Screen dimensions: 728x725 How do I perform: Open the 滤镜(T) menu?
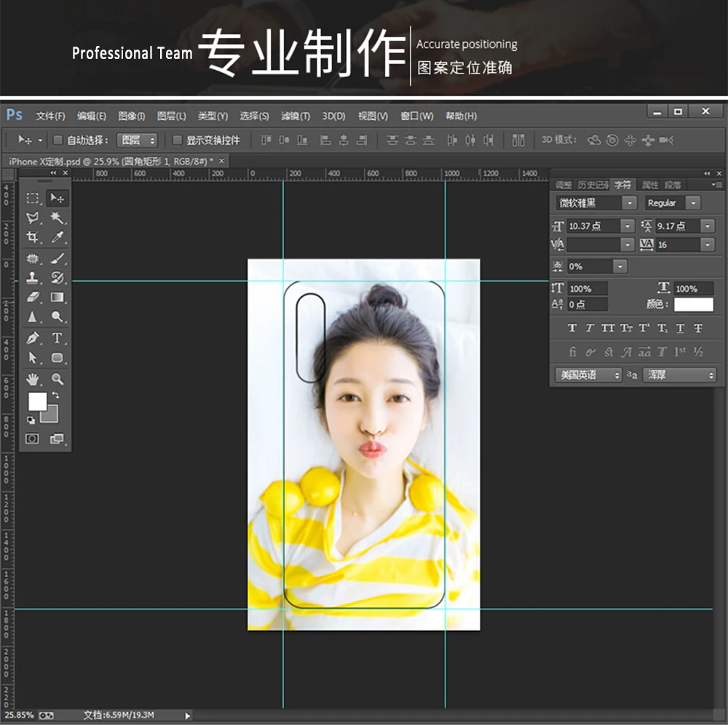coord(296,116)
